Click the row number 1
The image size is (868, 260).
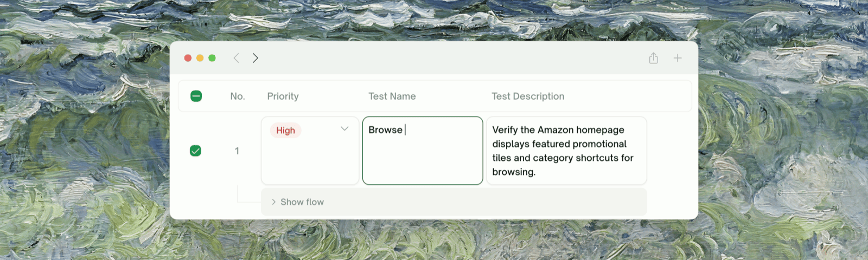(x=237, y=151)
